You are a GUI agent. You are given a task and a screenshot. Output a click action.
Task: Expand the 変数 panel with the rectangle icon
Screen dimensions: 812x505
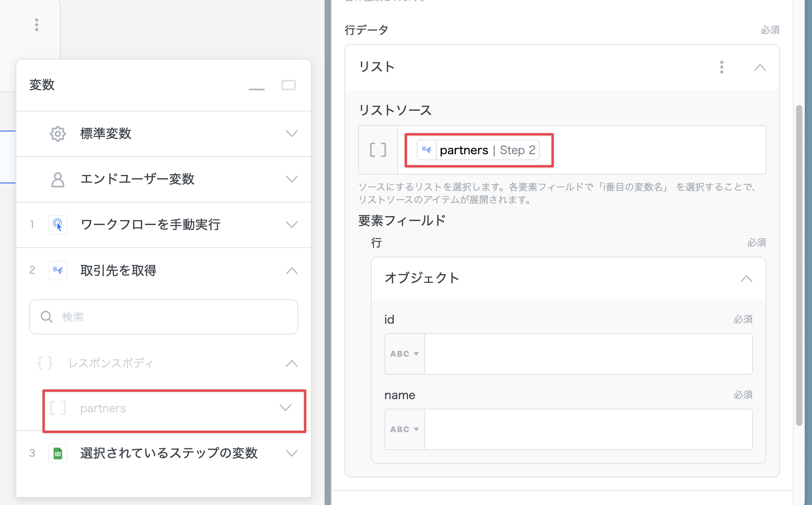click(288, 85)
